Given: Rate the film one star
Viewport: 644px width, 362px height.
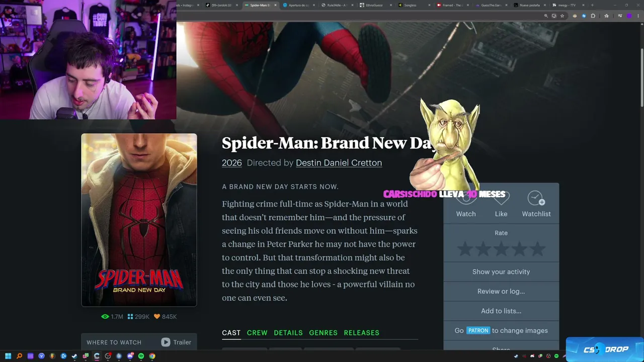Looking at the screenshot, I should point(465,248).
